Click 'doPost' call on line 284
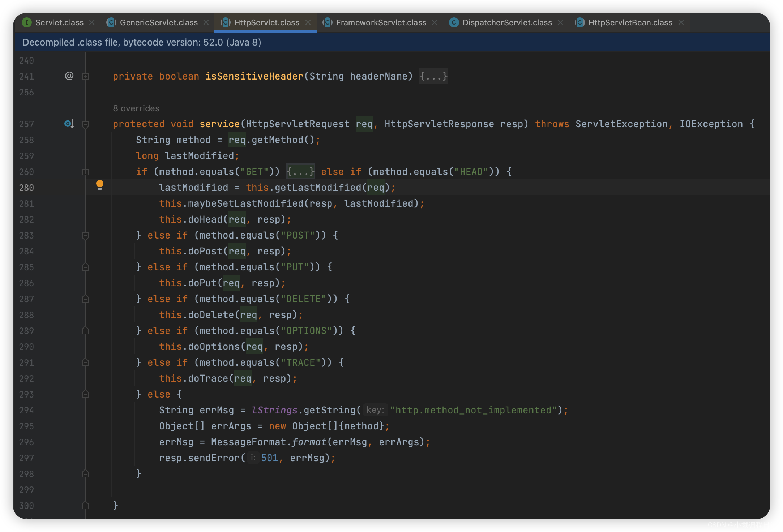Screen dimensions: 783x532 pos(205,251)
